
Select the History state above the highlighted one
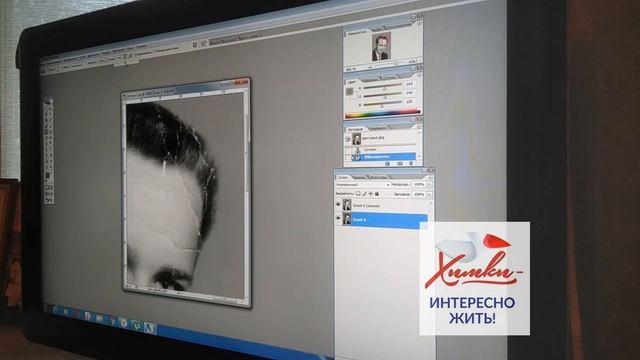pyautogui.click(x=384, y=150)
